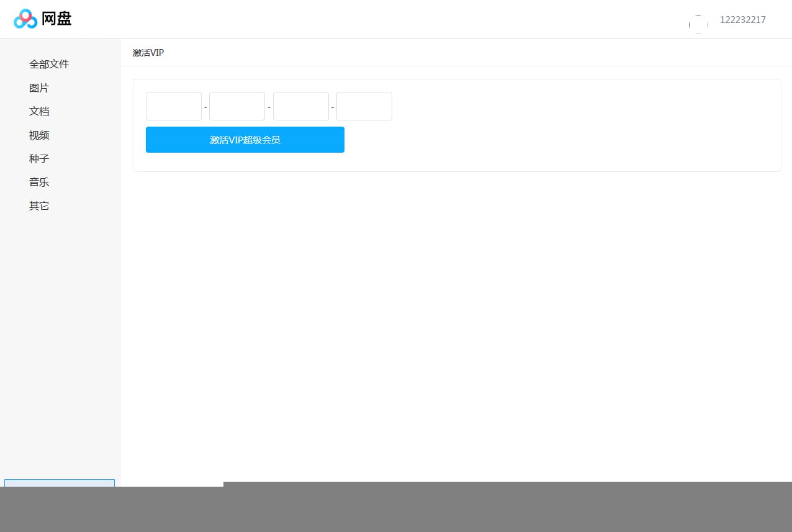Click the light-blue box at sidebar bottom
Screen dimensions: 792x532
click(x=60, y=483)
